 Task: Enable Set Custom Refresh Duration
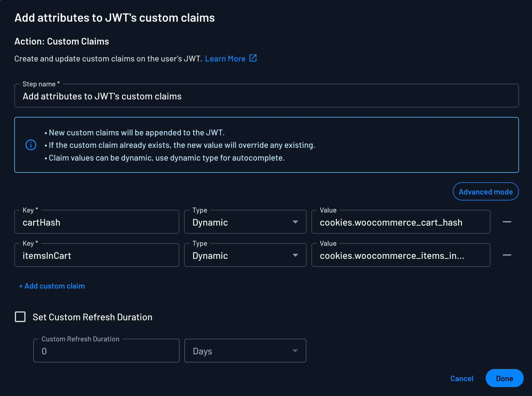[x=20, y=317]
